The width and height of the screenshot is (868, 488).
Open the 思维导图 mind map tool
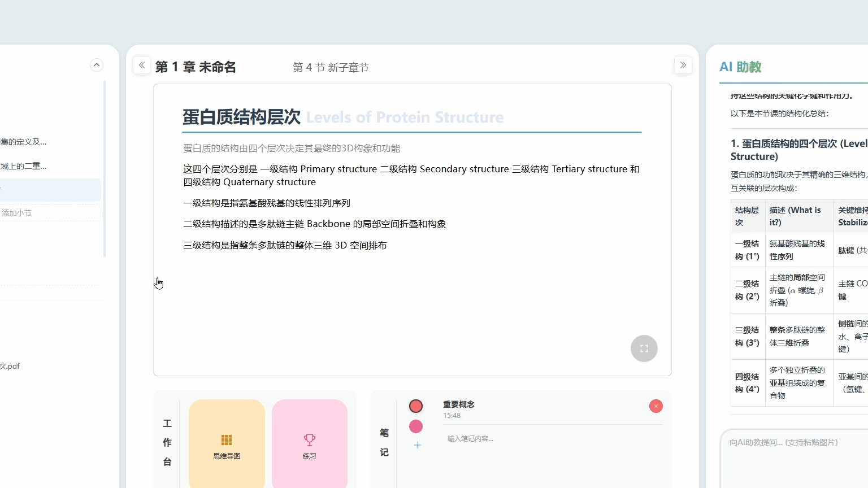point(226,443)
